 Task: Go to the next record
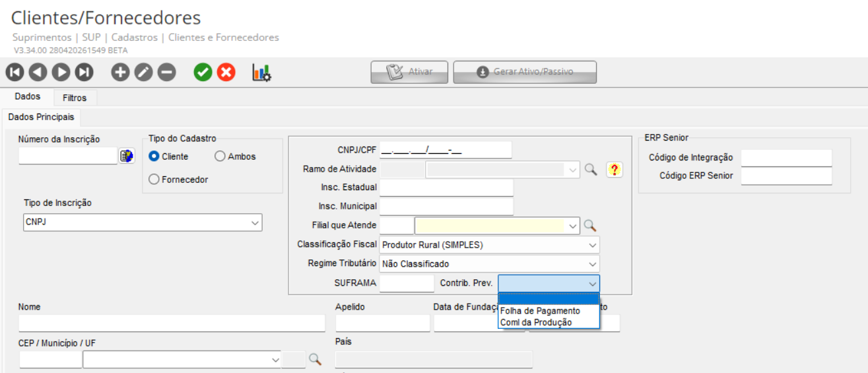(x=61, y=73)
